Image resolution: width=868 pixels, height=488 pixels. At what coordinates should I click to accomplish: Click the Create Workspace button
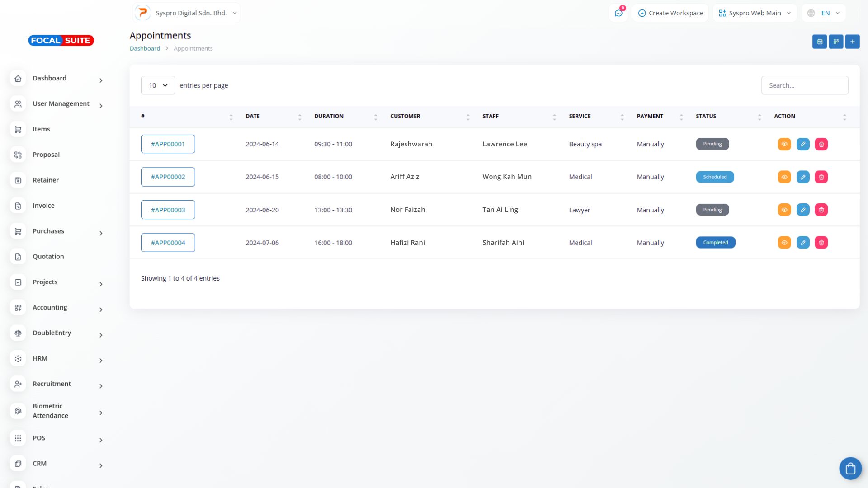(670, 13)
